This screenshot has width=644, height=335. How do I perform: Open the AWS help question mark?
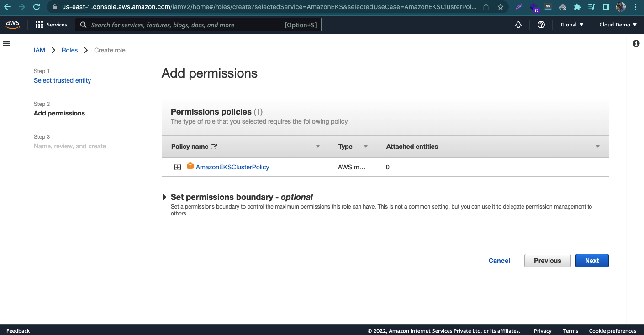click(x=541, y=25)
